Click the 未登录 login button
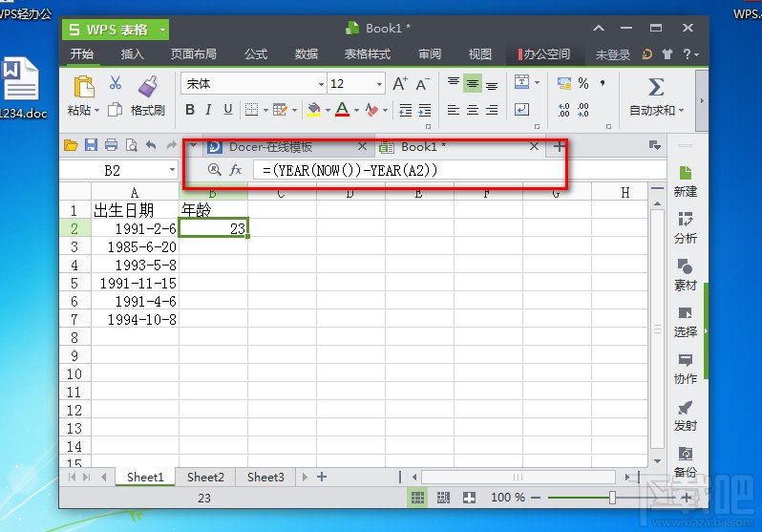 [613, 54]
